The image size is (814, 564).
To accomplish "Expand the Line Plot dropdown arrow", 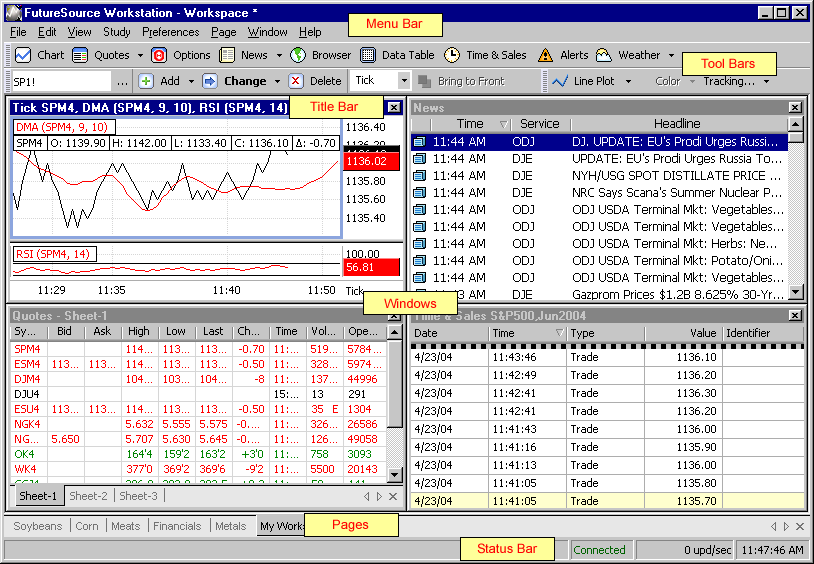I will [628, 82].
